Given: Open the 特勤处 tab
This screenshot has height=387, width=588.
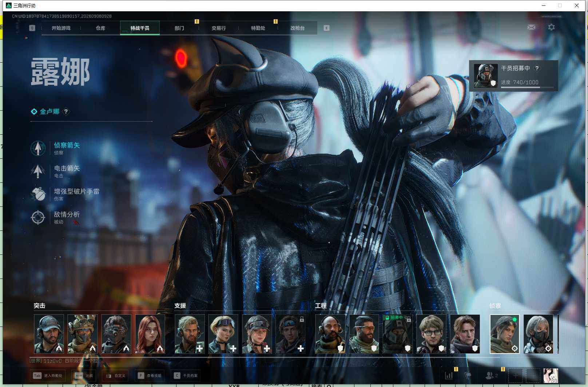Looking at the screenshot, I should point(258,28).
